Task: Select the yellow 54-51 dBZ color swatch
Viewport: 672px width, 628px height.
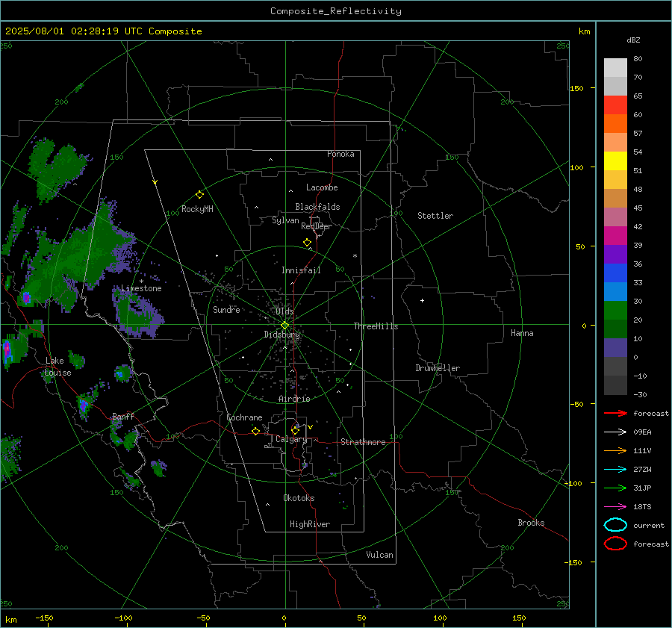Action: point(615,161)
